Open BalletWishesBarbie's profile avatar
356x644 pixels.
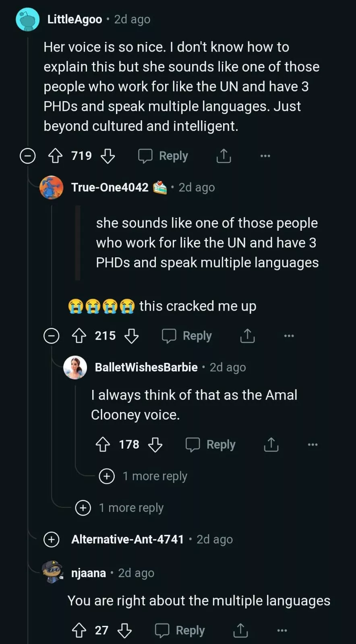click(x=75, y=367)
